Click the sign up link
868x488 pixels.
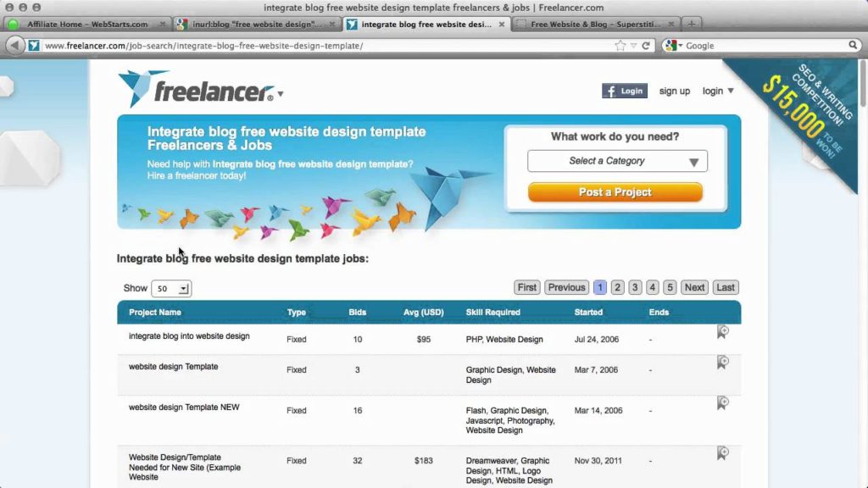[x=674, y=91]
